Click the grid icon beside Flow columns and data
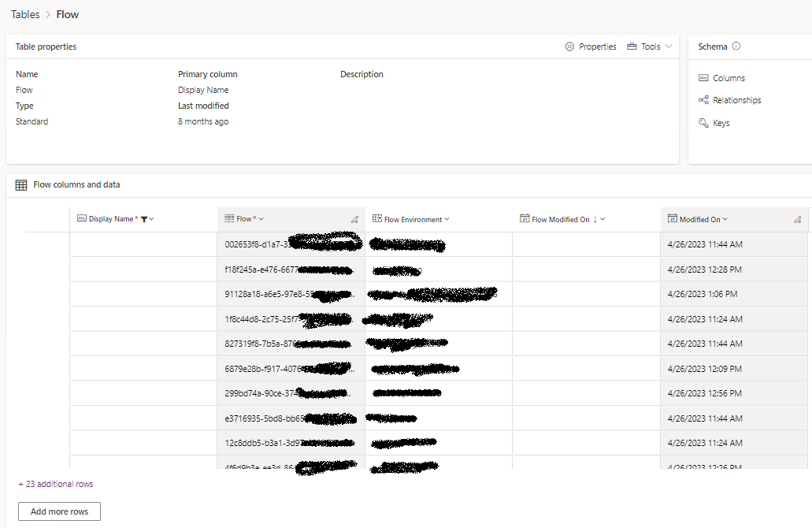 pyautogui.click(x=20, y=184)
